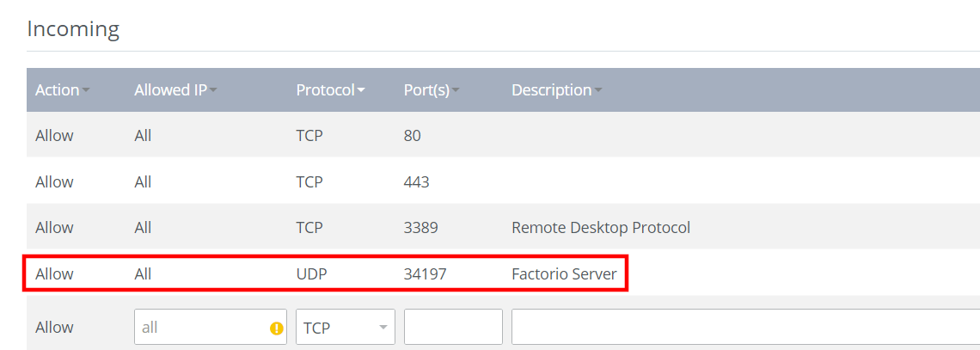Click the sort arrow beside Action header
This screenshot has width=980, height=350.
pyautogui.click(x=86, y=91)
